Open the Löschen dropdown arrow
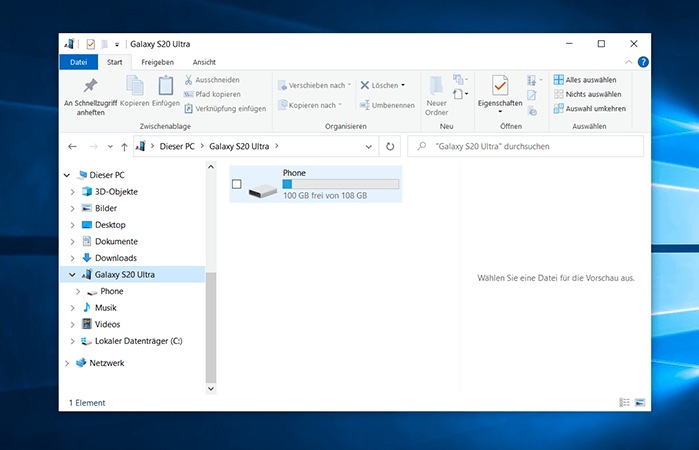This screenshot has width=699, height=450. pyautogui.click(x=403, y=85)
